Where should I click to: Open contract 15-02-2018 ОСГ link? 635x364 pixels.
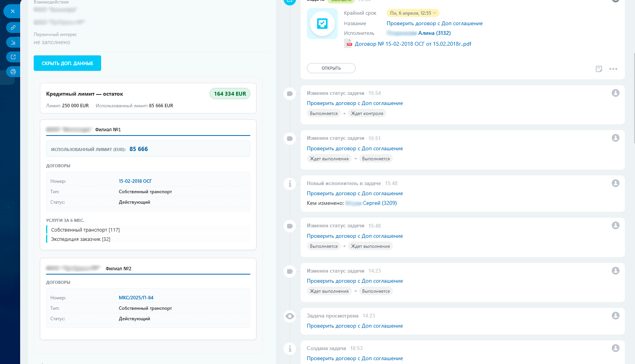[135, 181]
